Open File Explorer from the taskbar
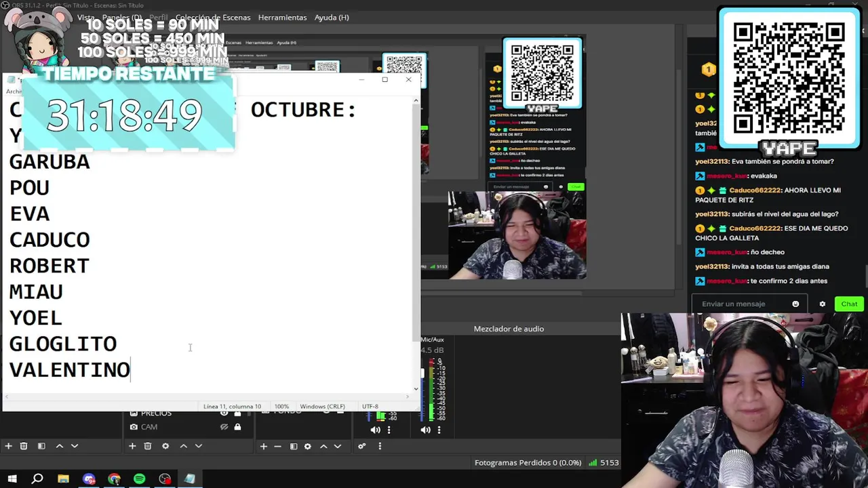Image resolution: width=868 pixels, height=488 pixels. point(63,479)
